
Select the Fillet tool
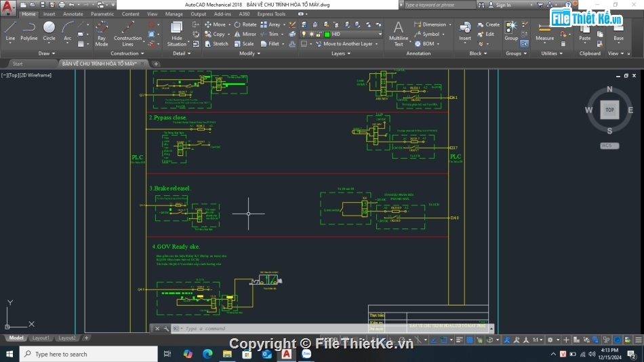(x=270, y=43)
